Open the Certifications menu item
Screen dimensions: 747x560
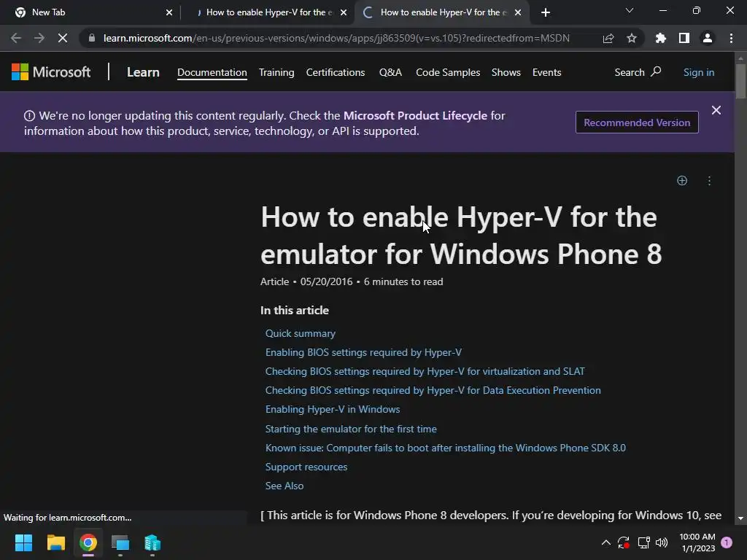pos(336,72)
